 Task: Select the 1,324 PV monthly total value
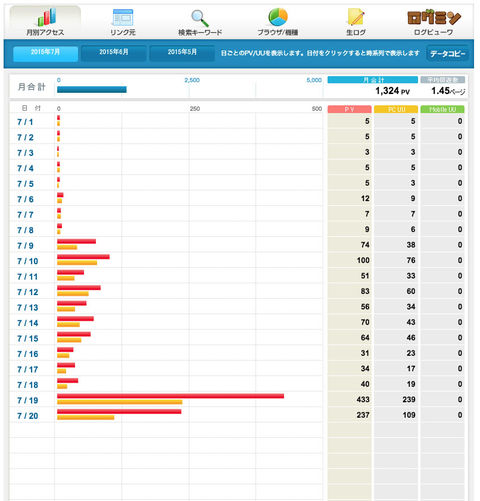[392, 91]
